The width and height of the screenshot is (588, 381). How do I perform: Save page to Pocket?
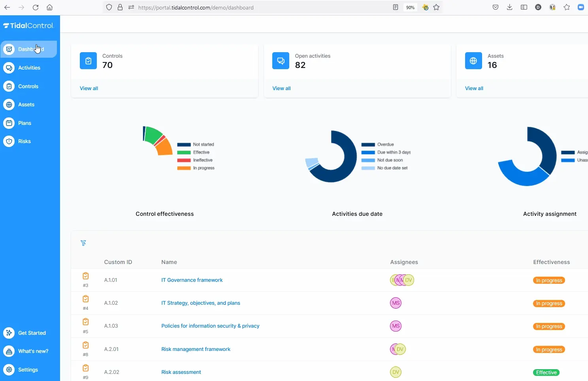tap(496, 7)
